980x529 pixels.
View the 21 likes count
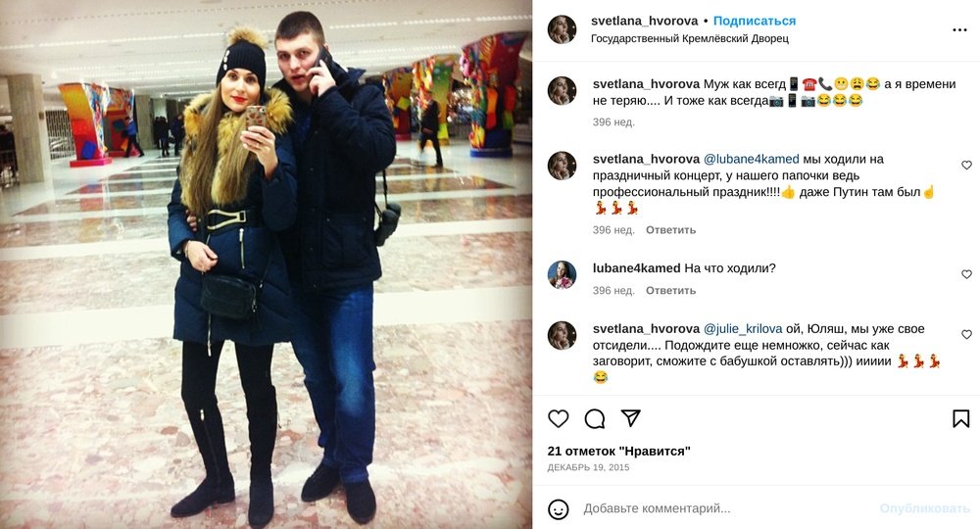click(x=618, y=451)
